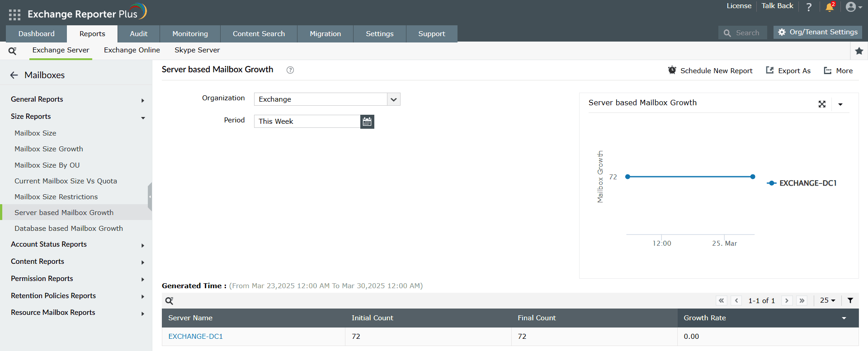Select the Reports tab
The width and height of the screenshot is (868, 351).
pos(92,34)
